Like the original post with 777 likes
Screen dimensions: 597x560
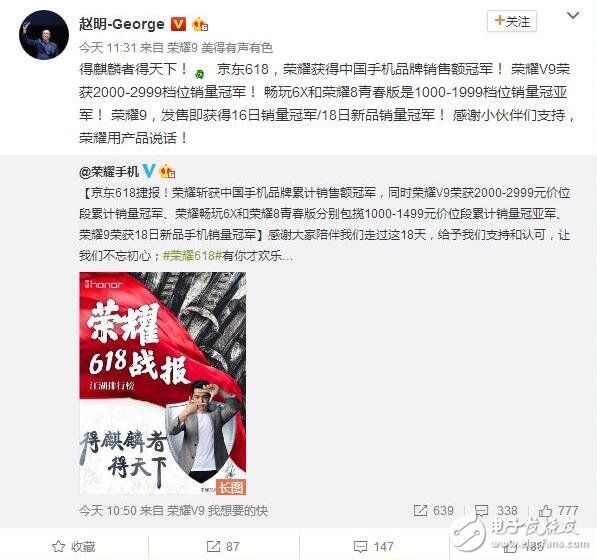coord(559,511)
